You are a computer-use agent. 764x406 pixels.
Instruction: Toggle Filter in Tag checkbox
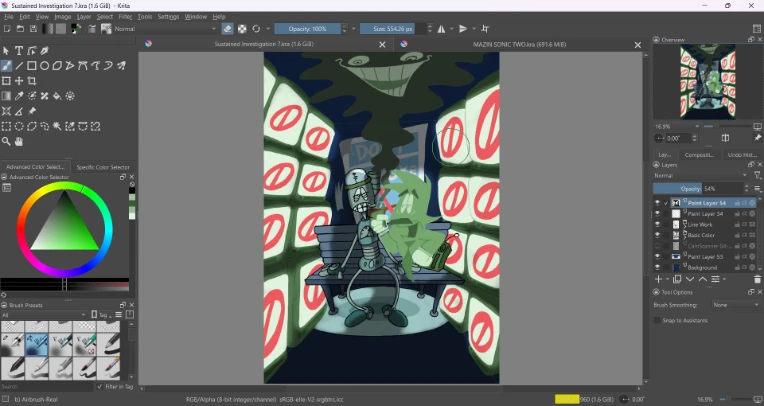(100, 387)
